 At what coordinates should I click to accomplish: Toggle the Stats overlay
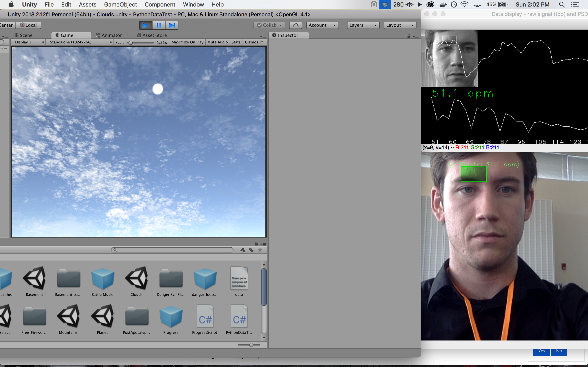(236, 42)
